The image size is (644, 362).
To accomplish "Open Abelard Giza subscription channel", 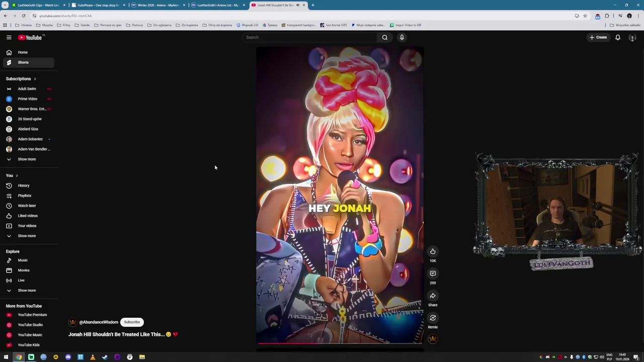I will coord(29,129).
